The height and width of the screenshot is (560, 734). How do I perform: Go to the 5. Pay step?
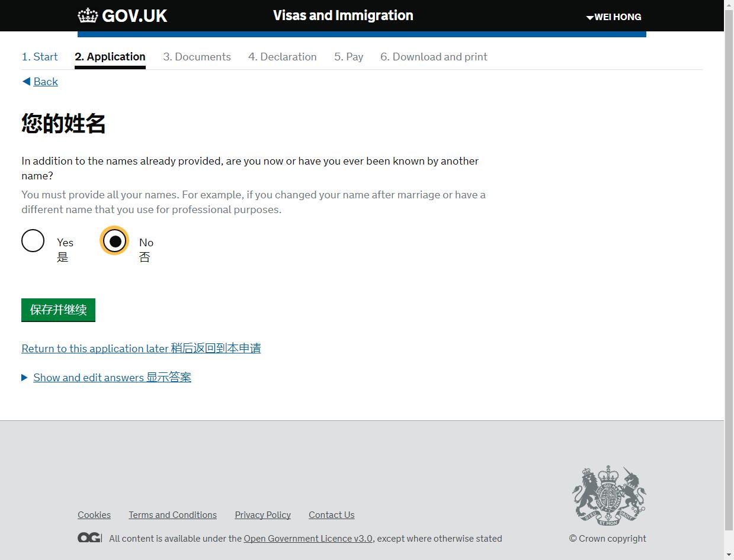pyautogui.click(x=348, y=57)
